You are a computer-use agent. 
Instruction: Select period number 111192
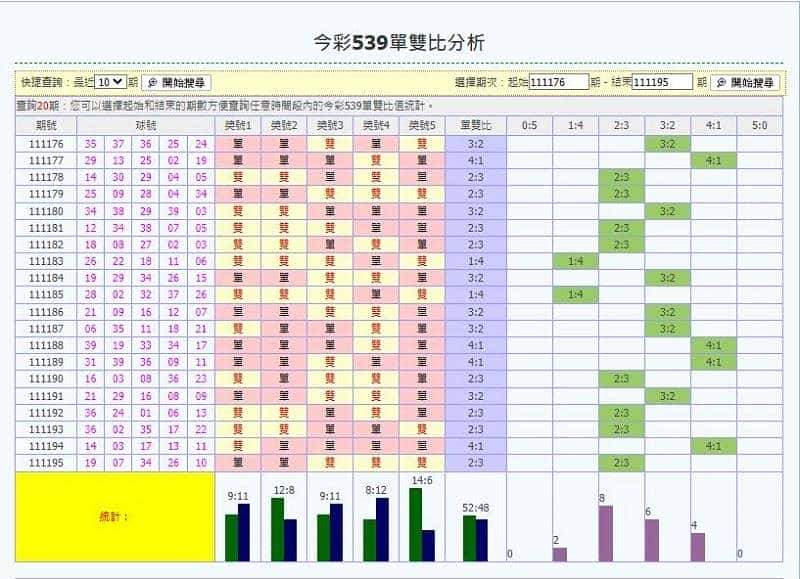46,413
